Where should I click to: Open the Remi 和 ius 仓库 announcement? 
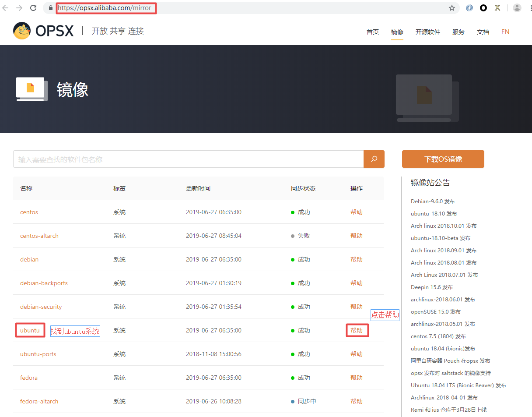coord(448,410)
